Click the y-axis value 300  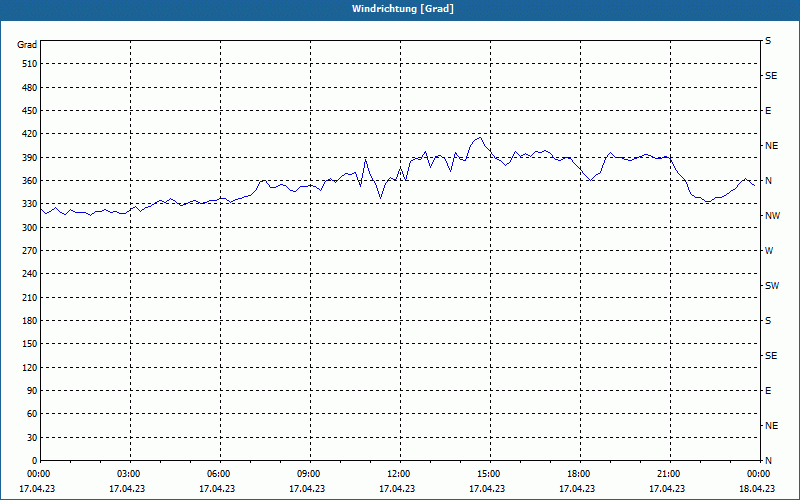(30, 228)
